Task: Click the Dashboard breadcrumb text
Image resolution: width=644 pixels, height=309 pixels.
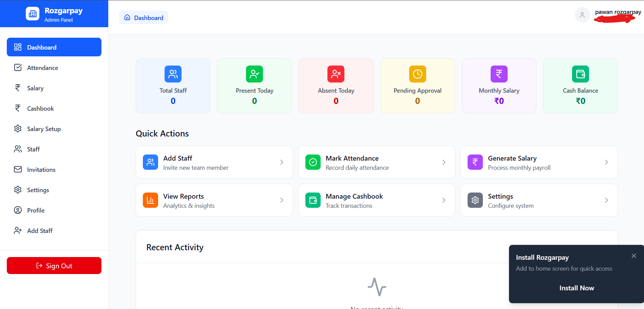Action: [149, 18]
